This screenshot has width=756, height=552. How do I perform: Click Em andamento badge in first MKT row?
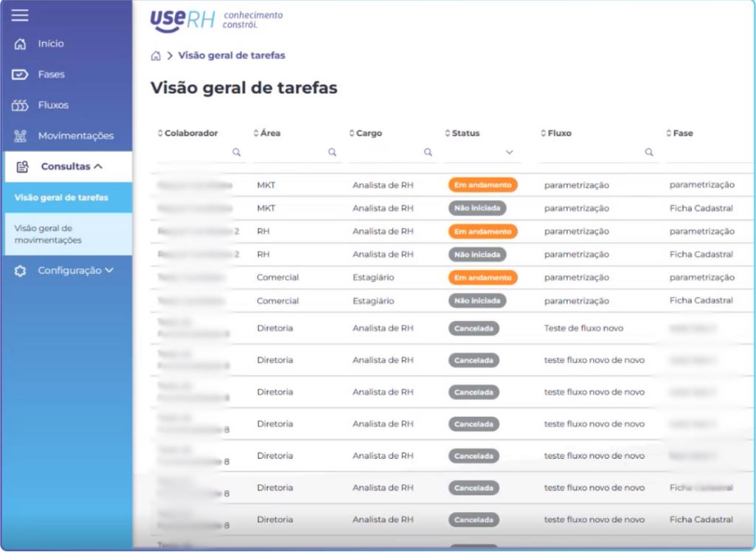click(x=483, y=185)
